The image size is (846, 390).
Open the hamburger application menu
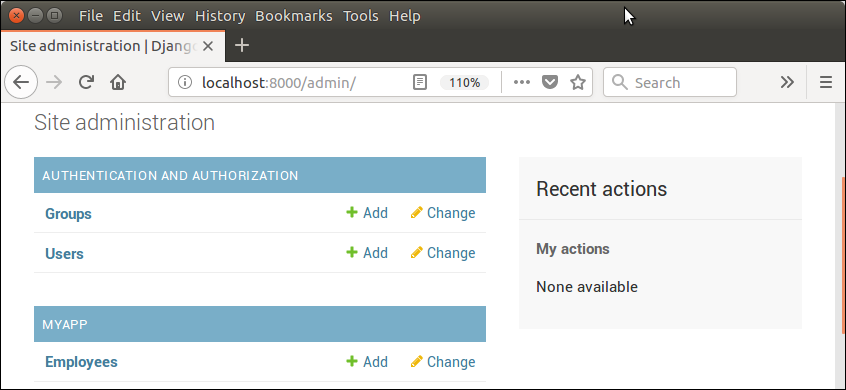click(x=825, y=83)
